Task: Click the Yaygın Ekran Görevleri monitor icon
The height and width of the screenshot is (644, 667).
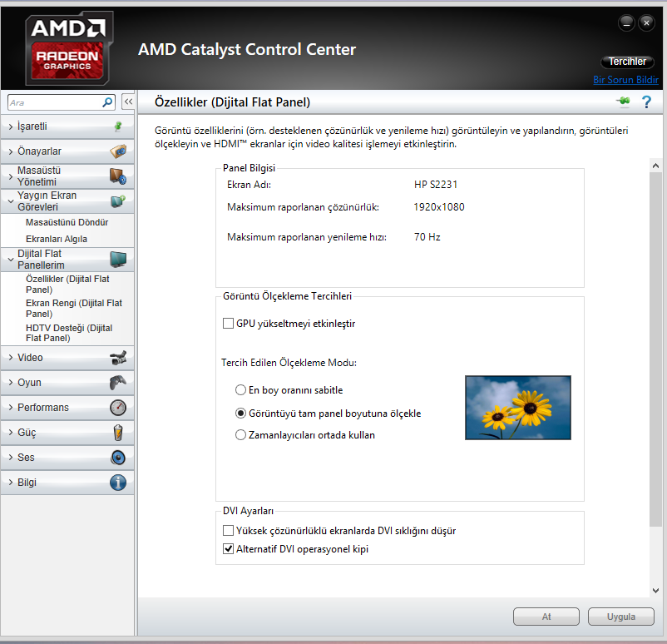Action: 118,201
